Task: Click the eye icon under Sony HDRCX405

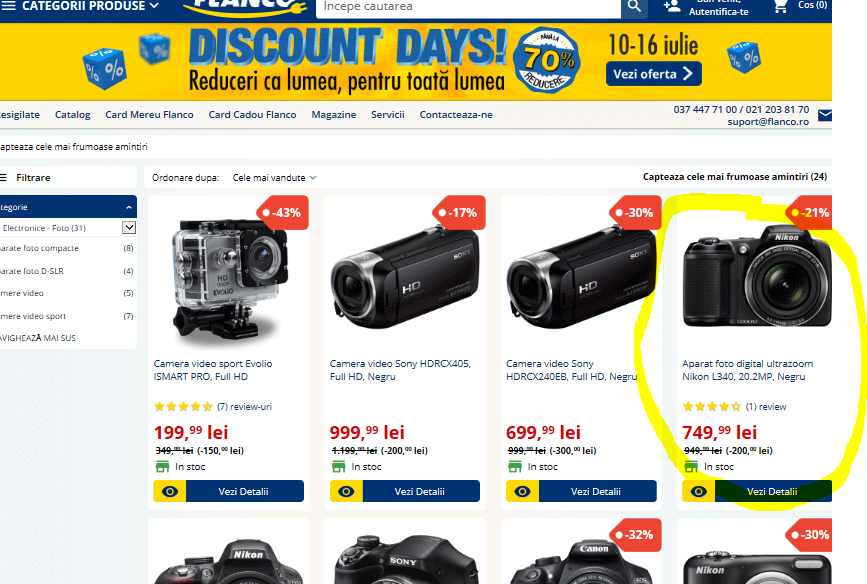Action: 346,491
